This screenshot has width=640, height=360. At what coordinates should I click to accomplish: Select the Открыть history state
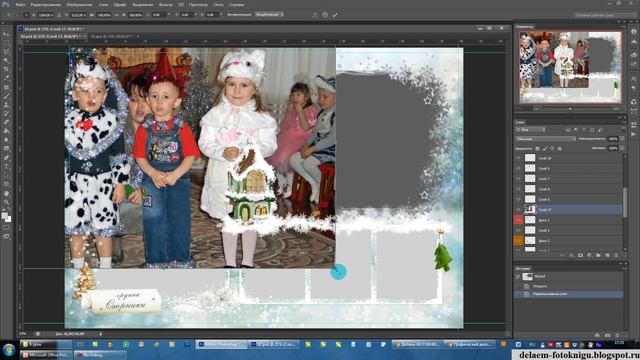click(x=540, y=286)
